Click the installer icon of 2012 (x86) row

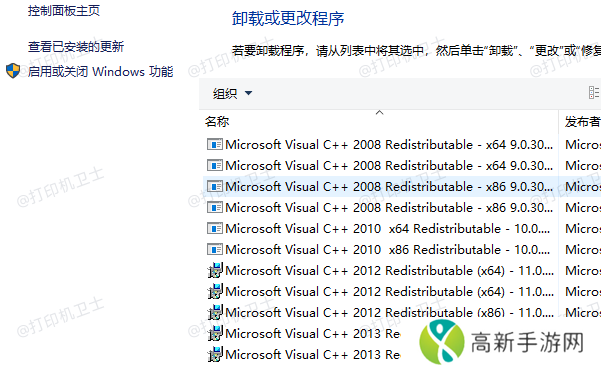pos(215,312)
